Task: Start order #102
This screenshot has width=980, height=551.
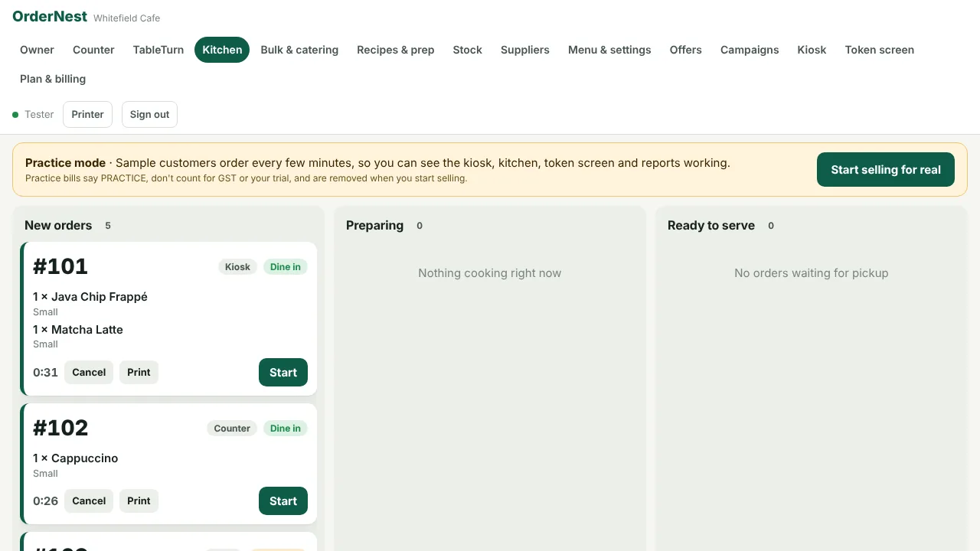Action: tap(283, 501)
